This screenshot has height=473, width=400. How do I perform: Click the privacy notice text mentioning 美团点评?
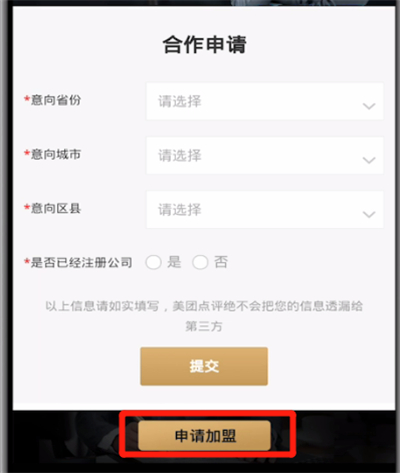click(204, 316)
